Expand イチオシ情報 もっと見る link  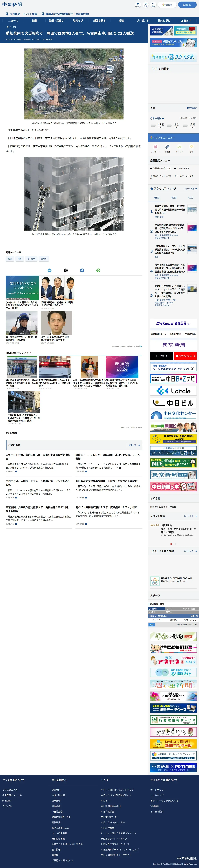190,551
